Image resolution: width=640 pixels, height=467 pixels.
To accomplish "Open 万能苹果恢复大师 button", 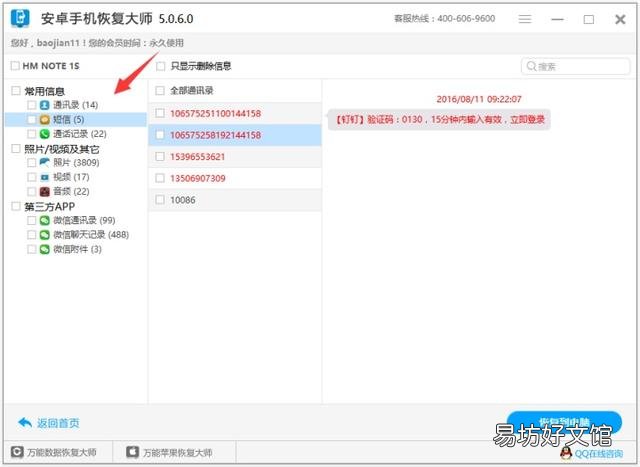I will (x=170, y=452).
